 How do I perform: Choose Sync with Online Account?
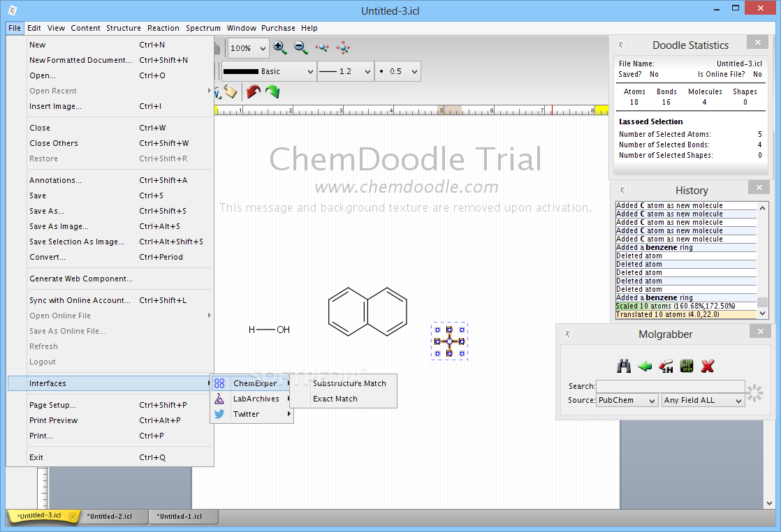pyautogui.click(x=110, y=300)
